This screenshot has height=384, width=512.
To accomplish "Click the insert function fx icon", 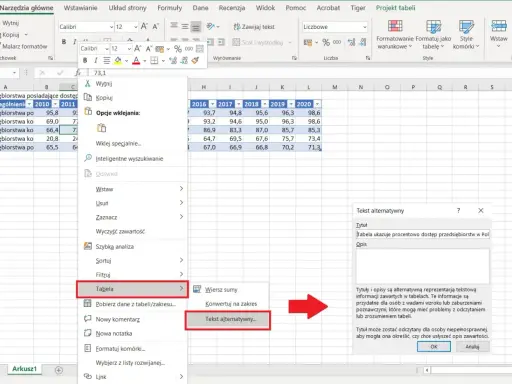I will [x=78, y=73].
